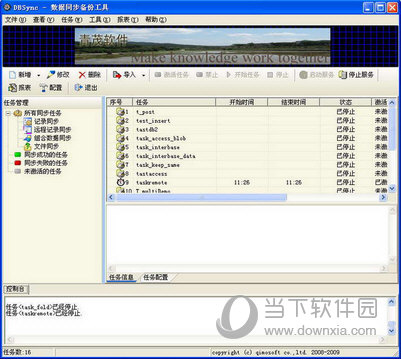Screen dimensions: 401x360
Task: Open the 报表(R) menu
Action: (x=128, y=20)
